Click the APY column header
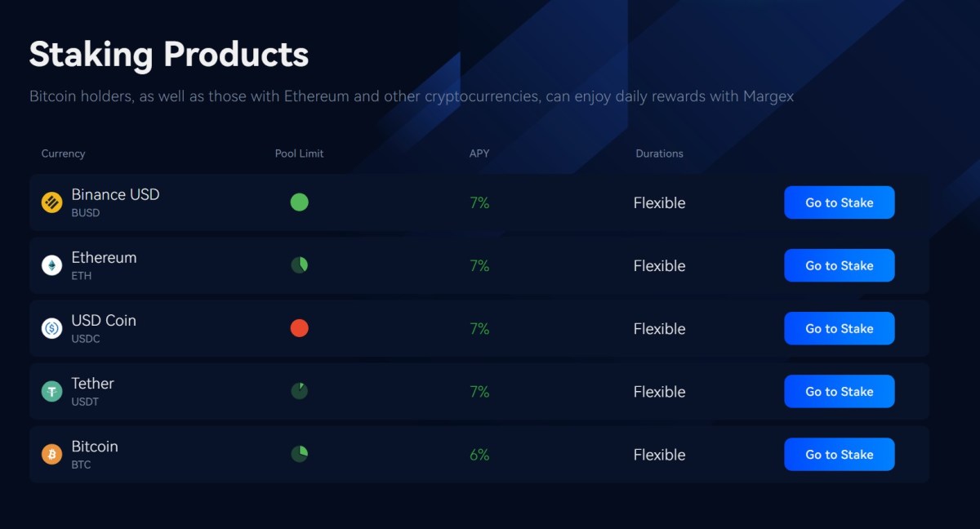Image resolution: width=980 pixels, height=529 pixels. [x=479, y=153]
